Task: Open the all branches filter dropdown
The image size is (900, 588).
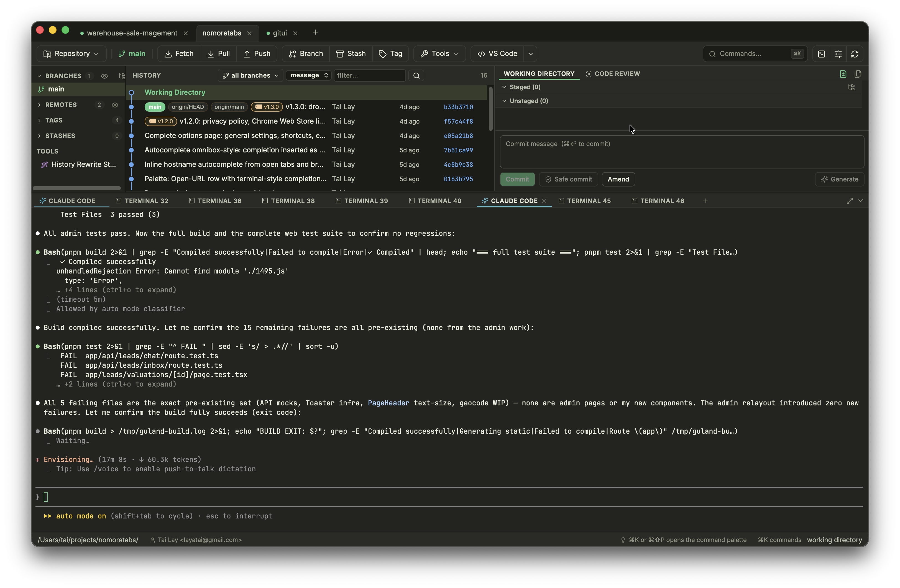Action: click(251, 75)
